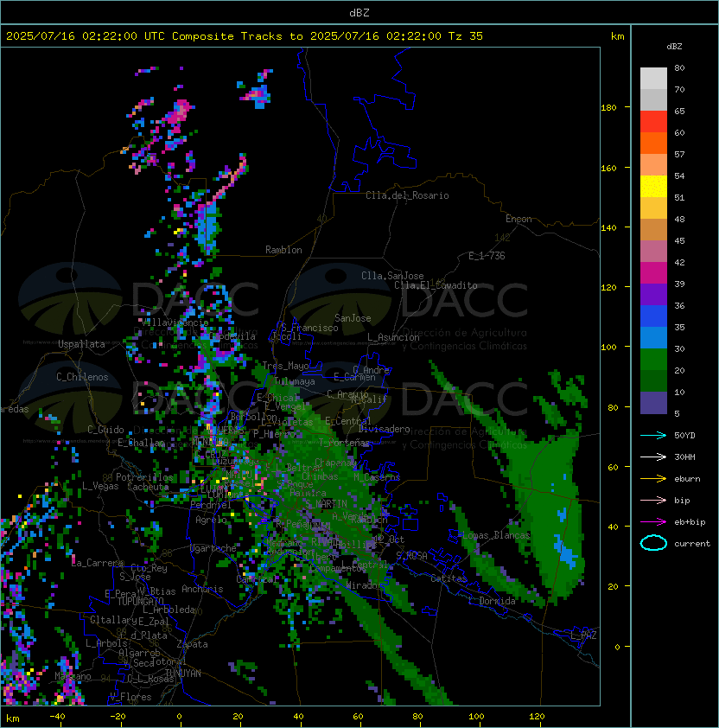
Task: Click the cyan 50YD arrow icon in legend
Action: (x=653, y=436)
